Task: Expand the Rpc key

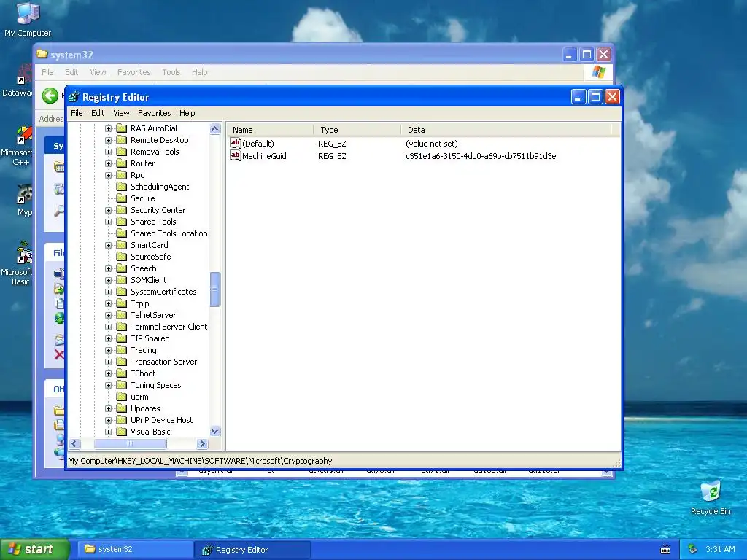Action: [108, 175]
